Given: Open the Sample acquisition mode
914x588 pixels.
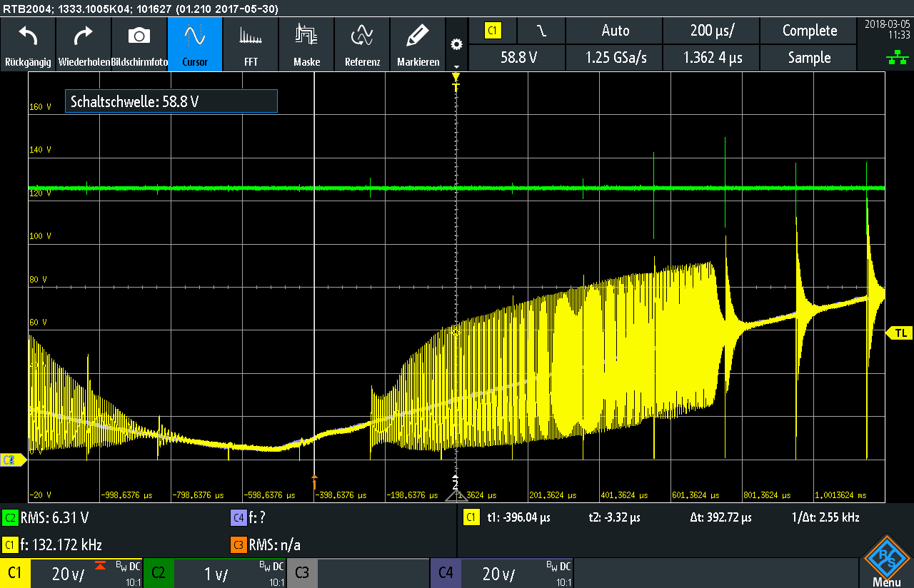Looking at the screenshot, I should tap(809, 58).
